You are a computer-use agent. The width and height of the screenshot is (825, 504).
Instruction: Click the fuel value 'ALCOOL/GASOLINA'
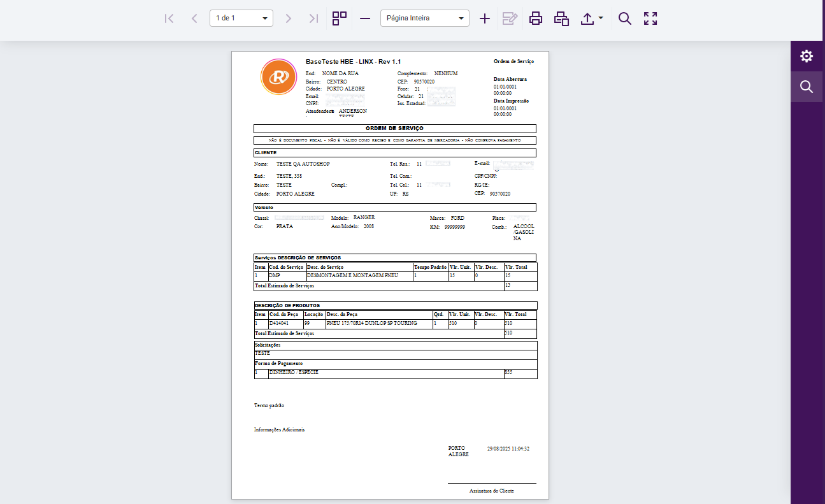524,233
